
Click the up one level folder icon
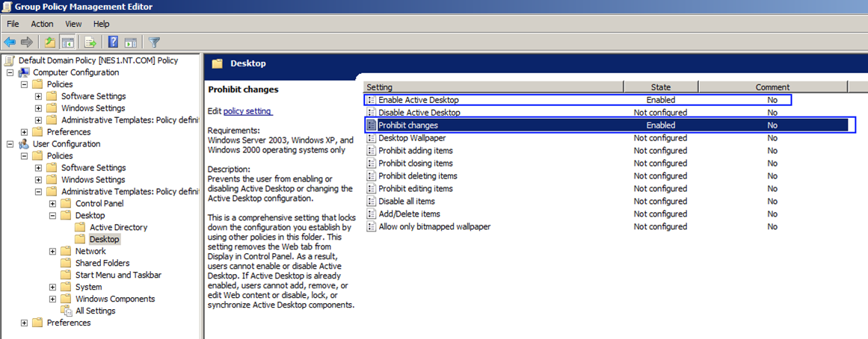click(x=50, y=42)
